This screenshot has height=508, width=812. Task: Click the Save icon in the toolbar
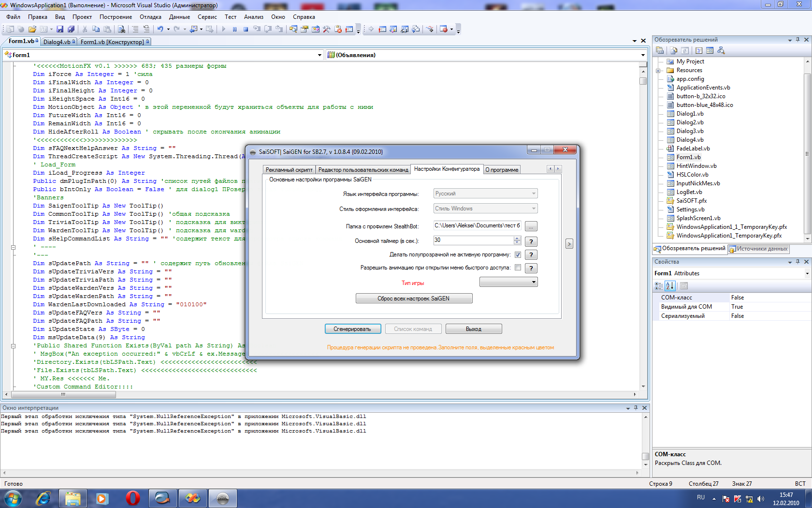point(60,29)
